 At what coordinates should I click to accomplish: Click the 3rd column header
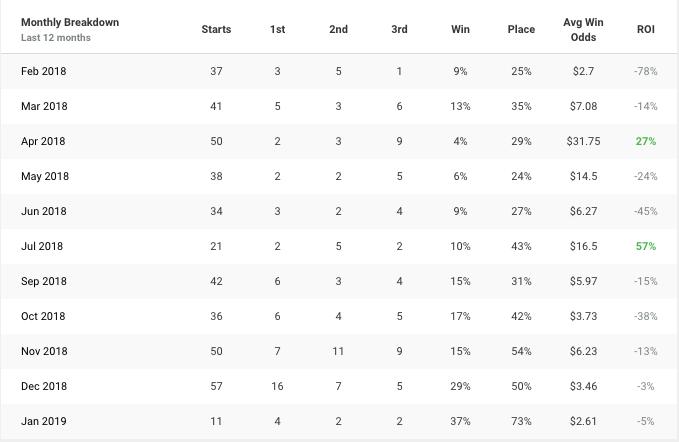point(399,29)
